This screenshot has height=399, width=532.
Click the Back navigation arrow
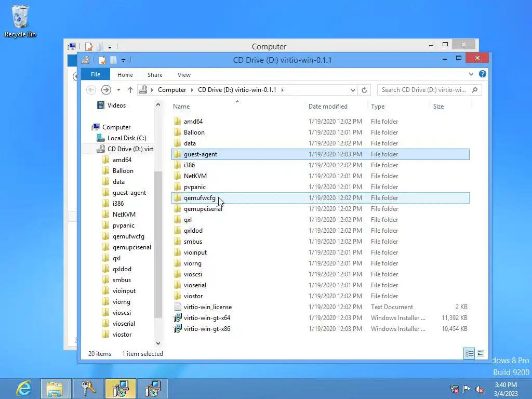[x=91, y=90]
